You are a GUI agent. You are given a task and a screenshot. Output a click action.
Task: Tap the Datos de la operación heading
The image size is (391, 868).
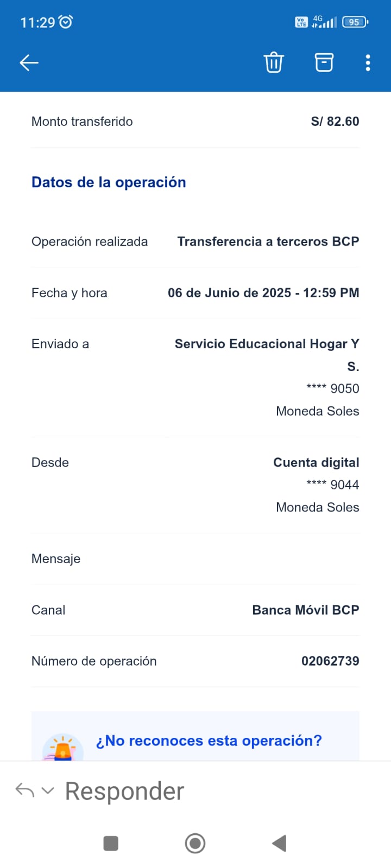(109, 182)
